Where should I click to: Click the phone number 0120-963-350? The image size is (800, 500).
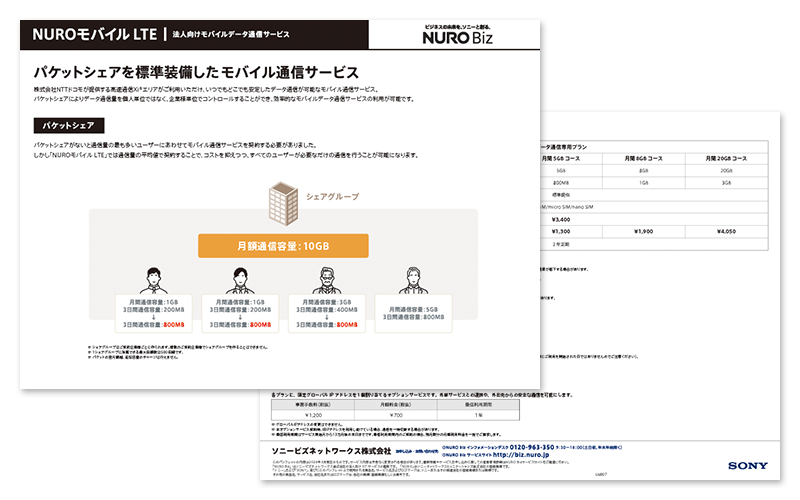coord(532,447)
